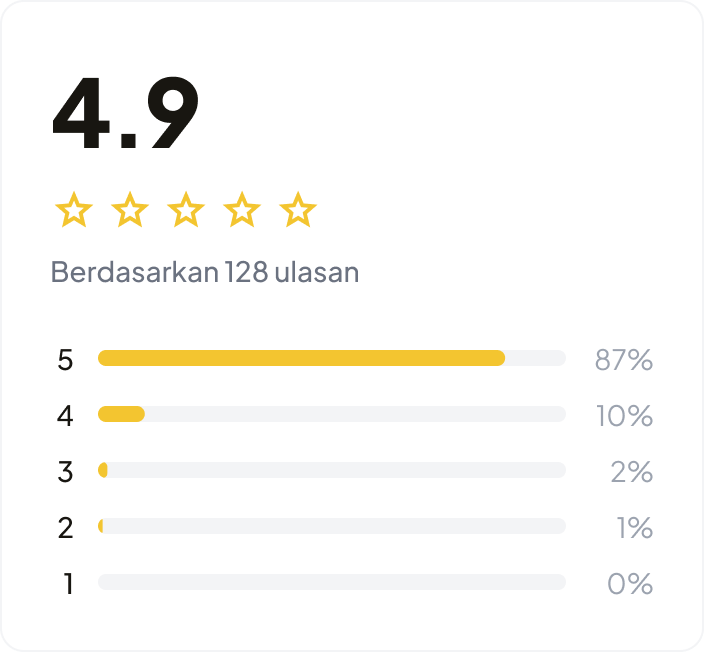The width and height of the screenshot is (704, 652).
Task: Click the row label number 5
Action: pos(66,360)
